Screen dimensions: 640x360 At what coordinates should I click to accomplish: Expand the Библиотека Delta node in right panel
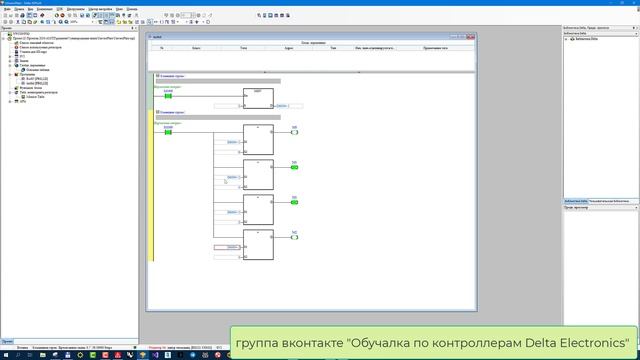(x=567, y=39)
